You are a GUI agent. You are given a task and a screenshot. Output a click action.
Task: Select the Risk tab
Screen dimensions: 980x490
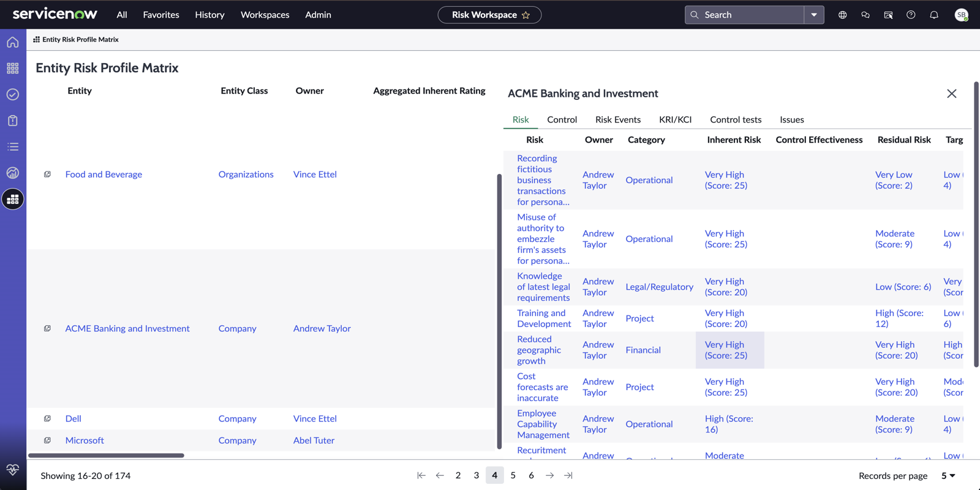click(x=521, y=119)
